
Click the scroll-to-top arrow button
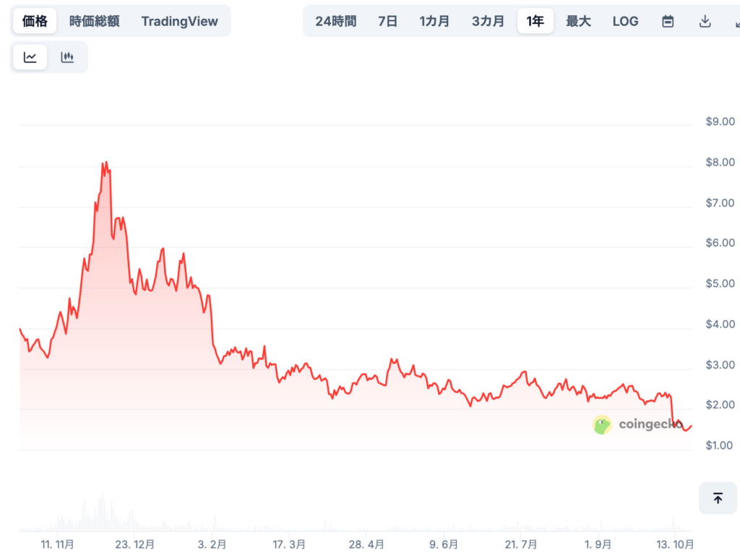tap(718, 498)
